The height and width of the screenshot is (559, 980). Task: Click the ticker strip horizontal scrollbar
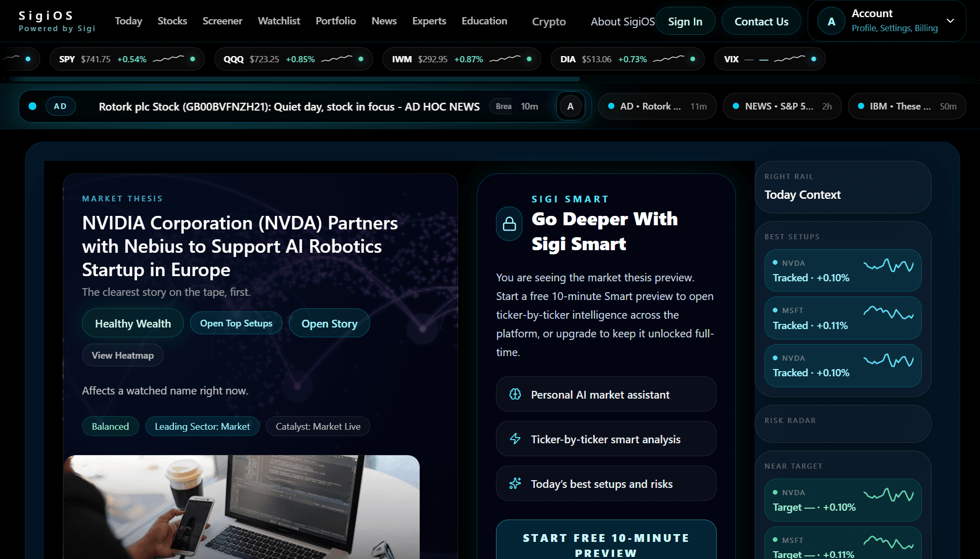tap(294, 79)
